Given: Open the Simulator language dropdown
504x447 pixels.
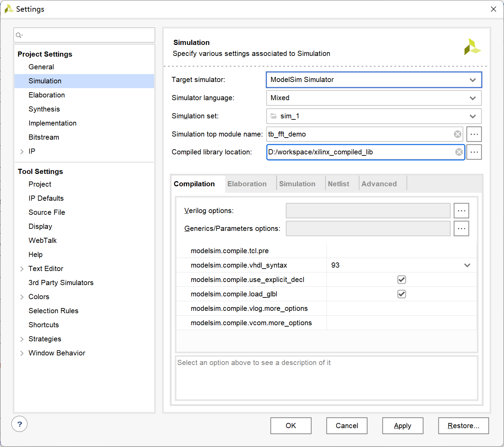Looking at the screenshot, I should [x=472, y=98].
